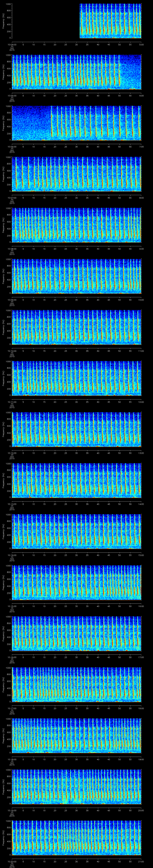
Task: Pick the '10:20:00' axis text
Action: tap(12, 861)
